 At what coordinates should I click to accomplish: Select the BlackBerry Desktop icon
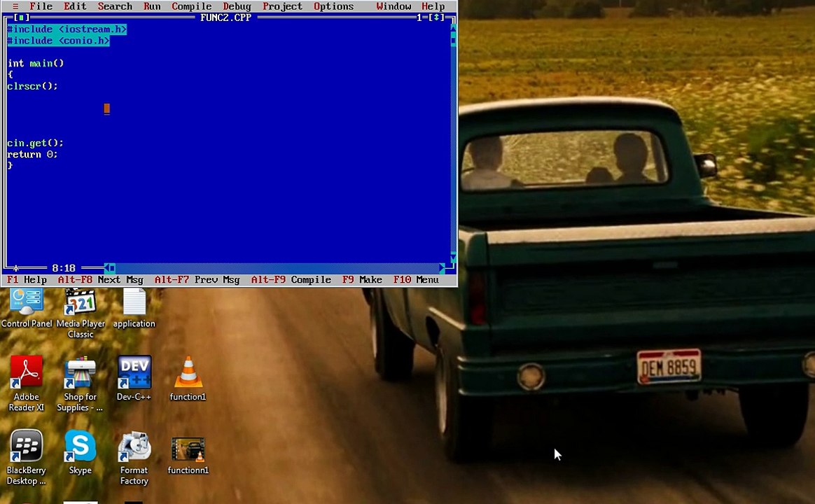point(27,458)
